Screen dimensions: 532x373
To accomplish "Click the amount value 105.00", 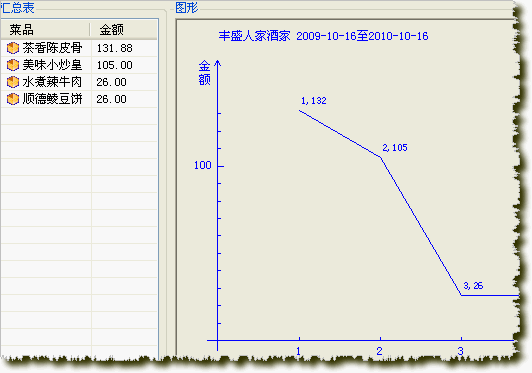I will [114, 65].
